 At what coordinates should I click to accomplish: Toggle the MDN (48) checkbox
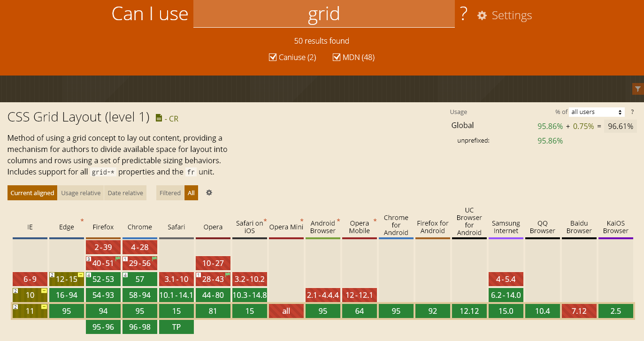336,57
